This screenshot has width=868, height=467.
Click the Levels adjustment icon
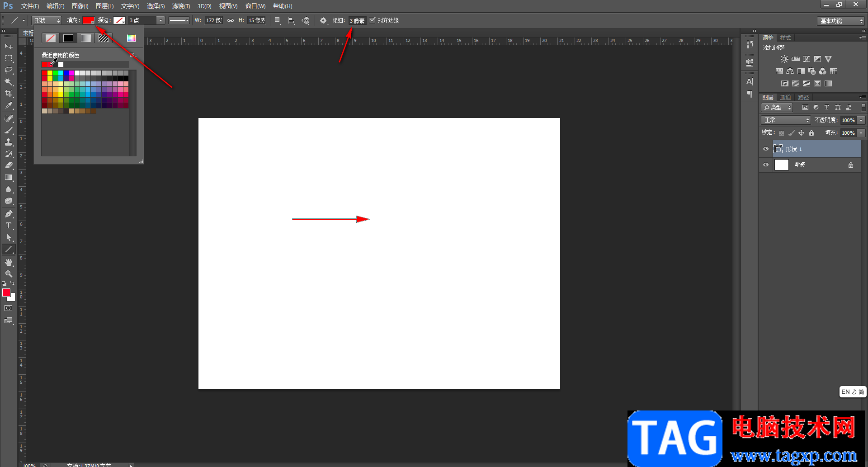click(x=796, y=59)
